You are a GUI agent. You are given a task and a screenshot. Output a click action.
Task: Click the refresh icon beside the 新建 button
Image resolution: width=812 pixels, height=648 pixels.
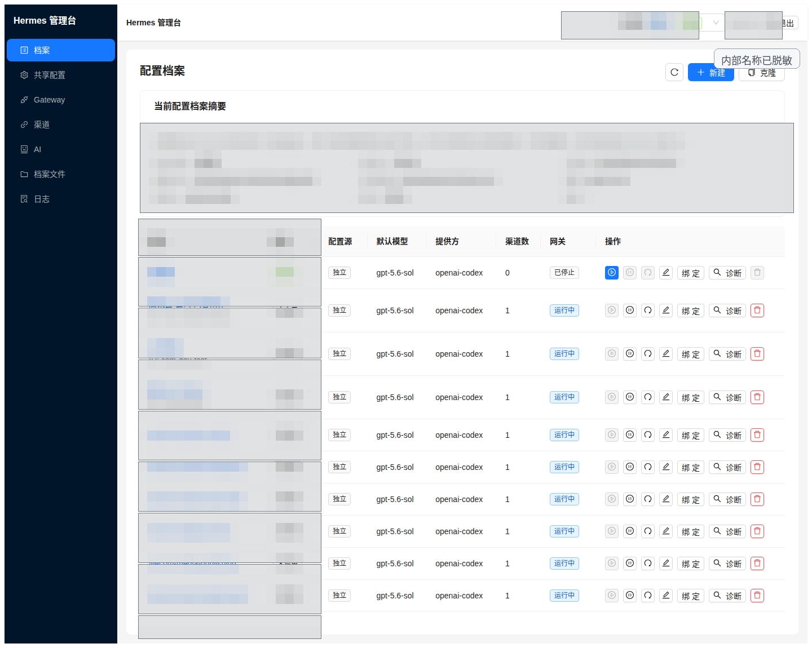[x=674, y=72]
